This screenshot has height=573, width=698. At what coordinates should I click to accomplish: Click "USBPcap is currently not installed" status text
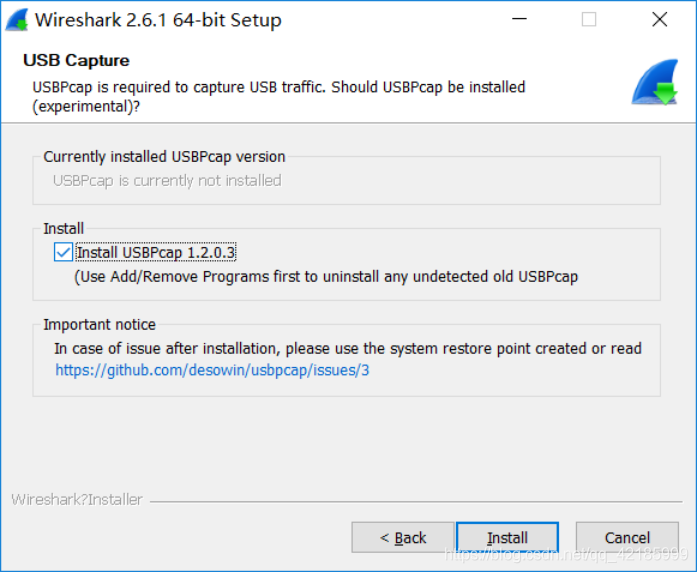pos(167,181)
